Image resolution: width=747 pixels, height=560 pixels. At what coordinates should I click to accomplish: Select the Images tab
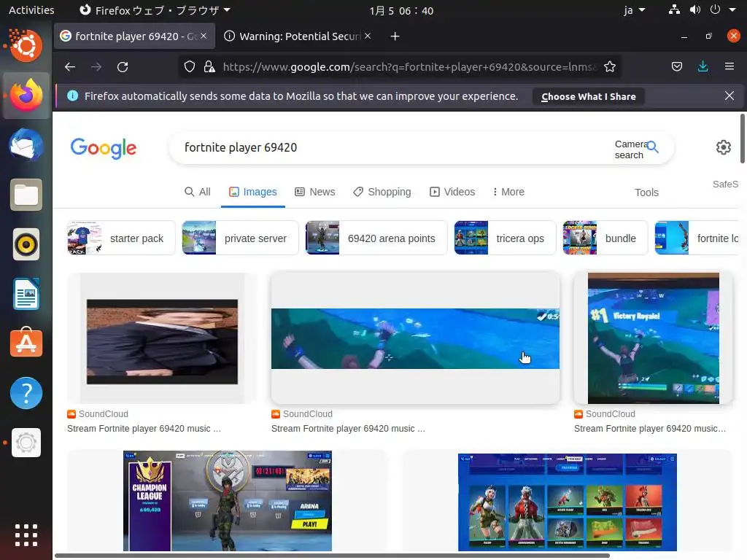[x=253, y=192]
